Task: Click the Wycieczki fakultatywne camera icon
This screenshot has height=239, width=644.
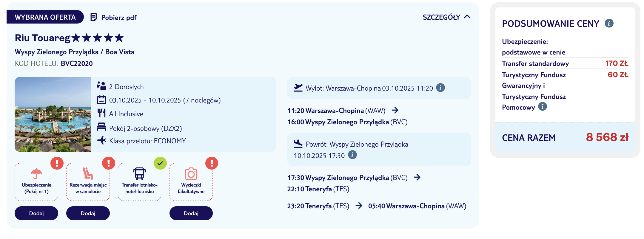Action: pos(191,174)
